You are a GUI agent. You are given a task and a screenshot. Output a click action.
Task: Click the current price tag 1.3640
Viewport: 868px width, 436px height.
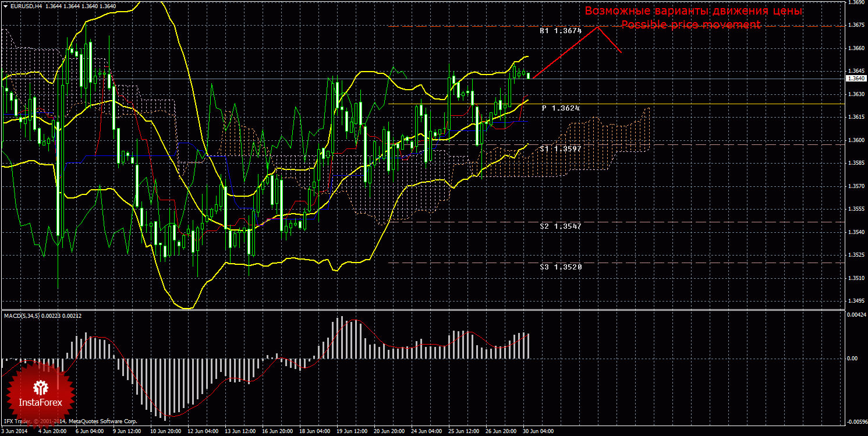point(856,79)
